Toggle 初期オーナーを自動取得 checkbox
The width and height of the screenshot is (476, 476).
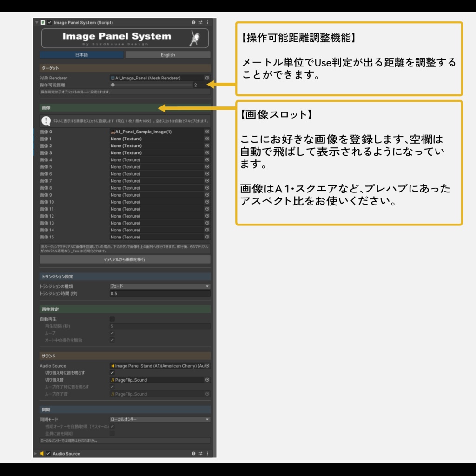[x=112, y=427]
